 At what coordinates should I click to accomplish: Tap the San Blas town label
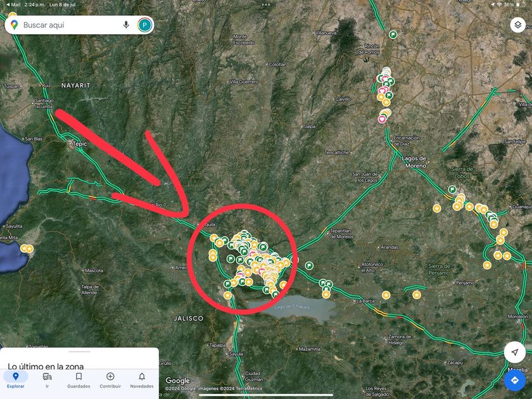click(x=34, y=139)
